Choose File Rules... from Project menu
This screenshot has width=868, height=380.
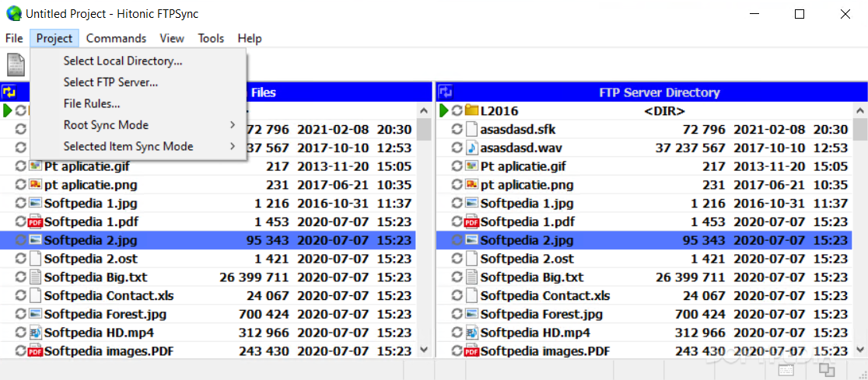tap(138, 103)
